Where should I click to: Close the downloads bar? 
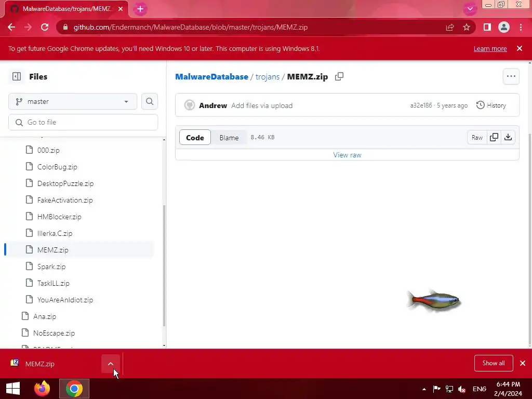(523, 363)
